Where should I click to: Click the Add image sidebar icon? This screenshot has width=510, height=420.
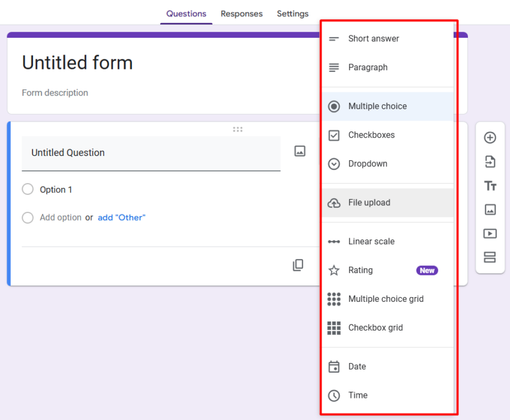(490, 210)
